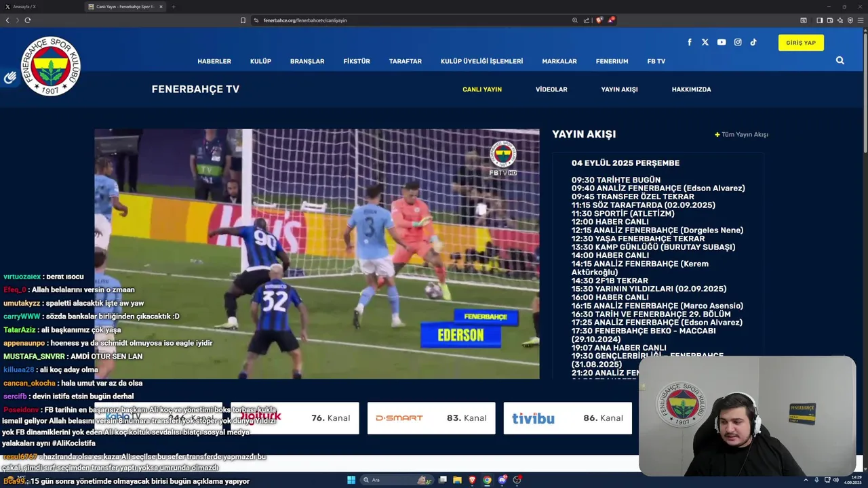Open the FİKSTÜR menu
The height and width of the screenshot is (488, 868).
(357, 61)
